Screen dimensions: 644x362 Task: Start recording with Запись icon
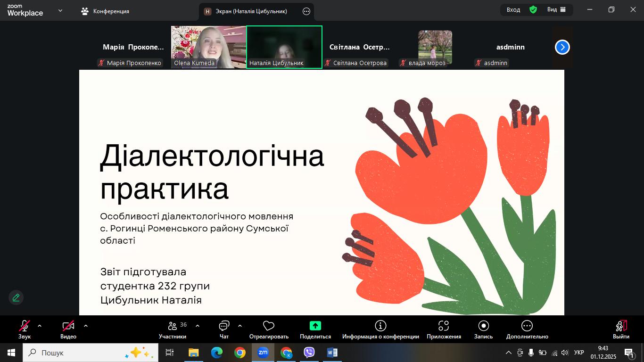pyautogui.click(x=483, y=326)
